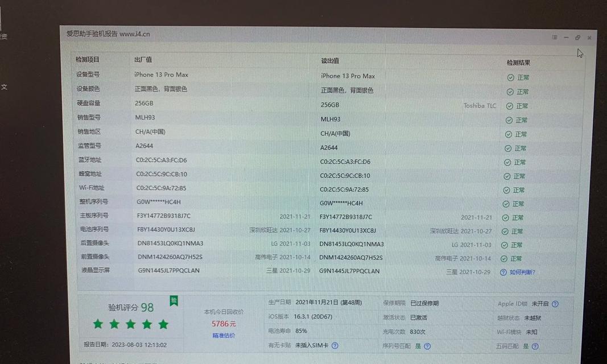607x364 pixels.
Task: Click the 验机评分 98 score
Action: pos(131,308)
